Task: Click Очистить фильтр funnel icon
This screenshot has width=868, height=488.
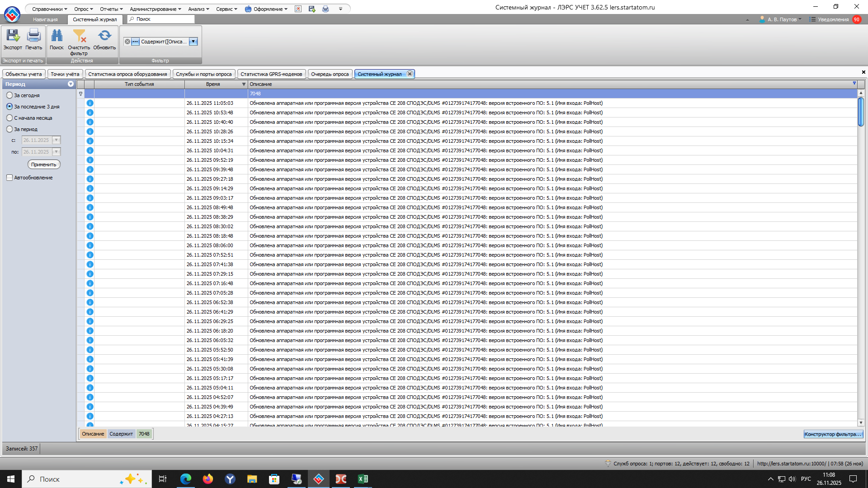Action: (79, 36)
